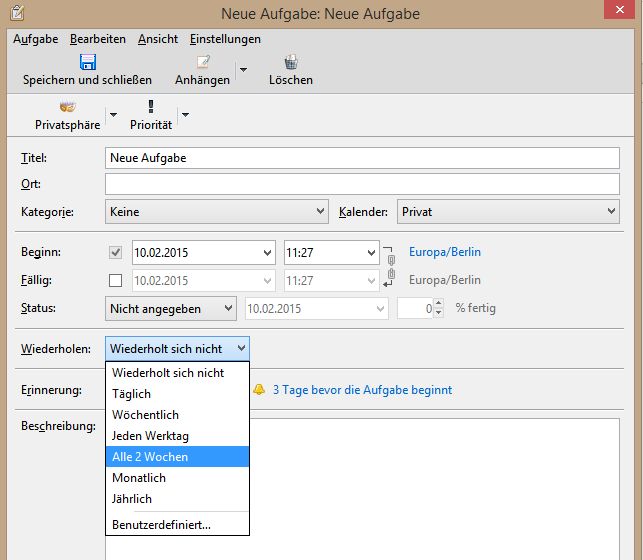Uncheck the Beginn date checkbox
This screenshot has width=643, height=560.
[x=115, y=252]
